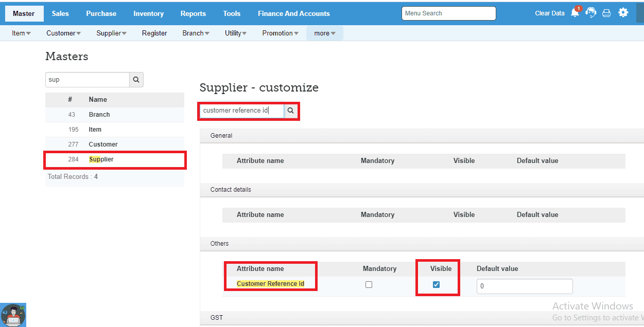Click the Masters search magnifier button
Viewport: 644px width, 327px height.
[x=136, y=80]
